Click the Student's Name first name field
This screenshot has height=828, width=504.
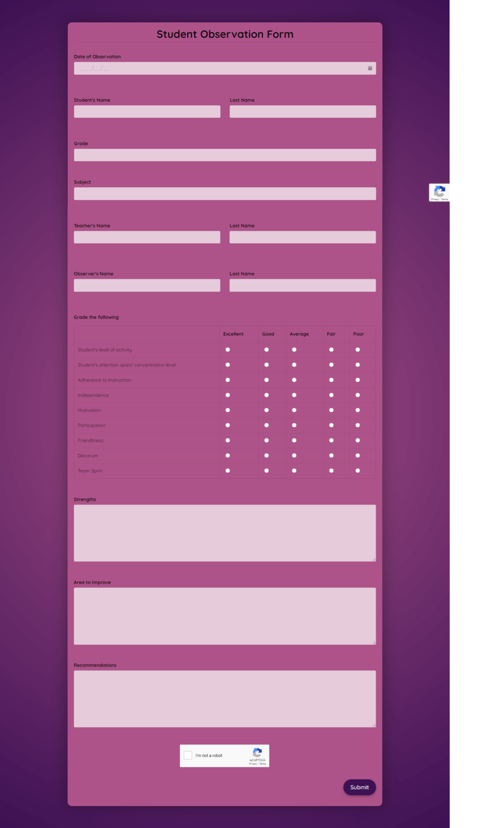click(x=147, y=112)
